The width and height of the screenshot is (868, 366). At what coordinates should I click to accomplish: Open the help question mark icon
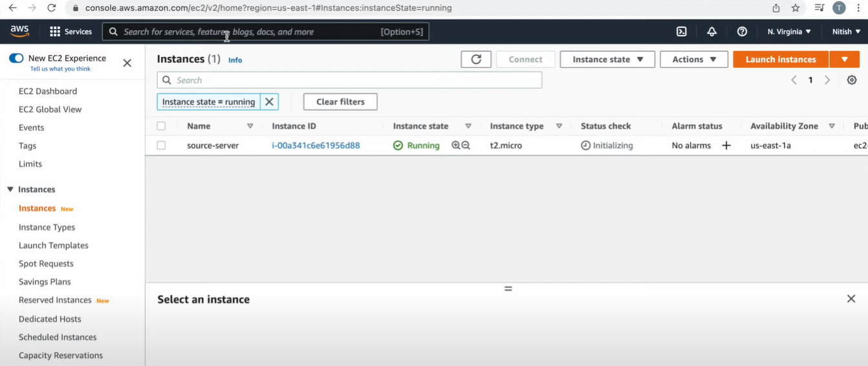pyautogui.click(x=742, y=32)
